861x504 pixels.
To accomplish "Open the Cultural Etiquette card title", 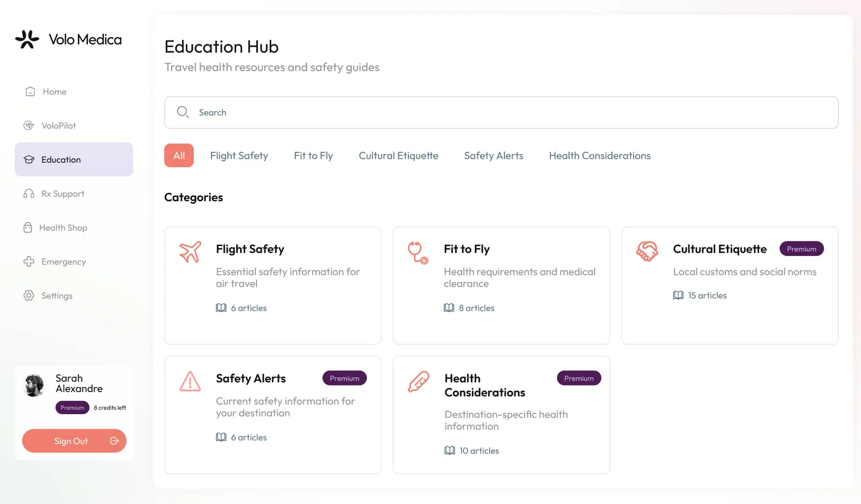I will pyautogui.click(x=719, y=249).
